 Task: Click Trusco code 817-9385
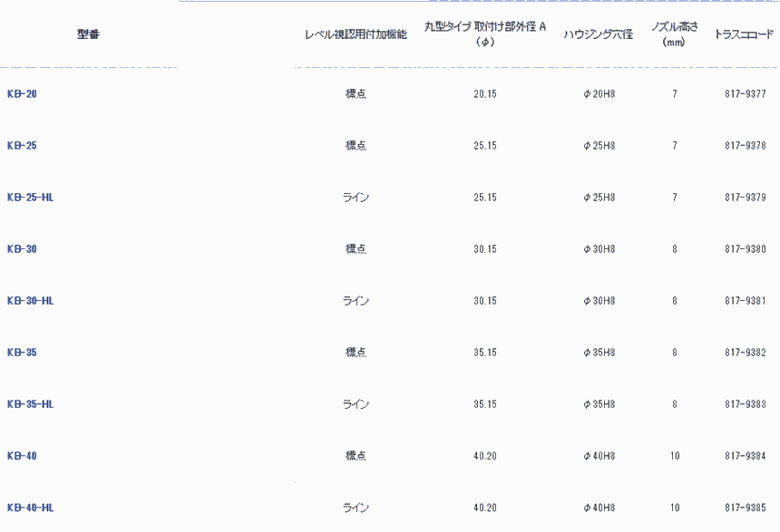[746, 508]
